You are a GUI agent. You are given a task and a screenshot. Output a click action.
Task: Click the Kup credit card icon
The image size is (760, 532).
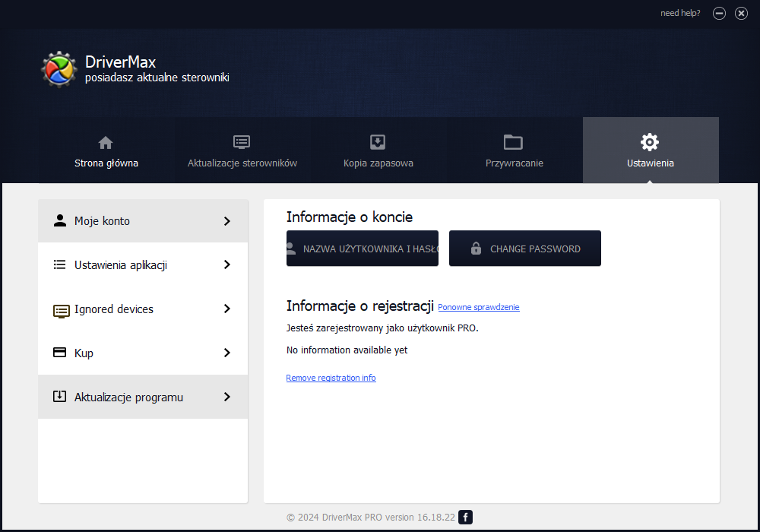click(x=59, y=352)
